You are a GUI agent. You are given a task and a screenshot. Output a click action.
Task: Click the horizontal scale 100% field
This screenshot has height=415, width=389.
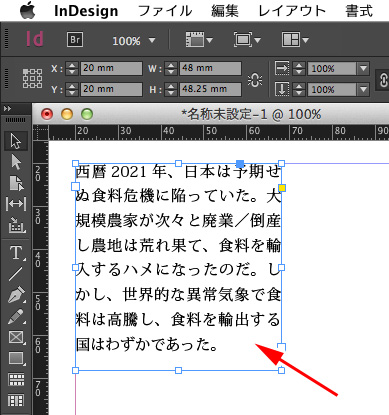coord(332,69)
